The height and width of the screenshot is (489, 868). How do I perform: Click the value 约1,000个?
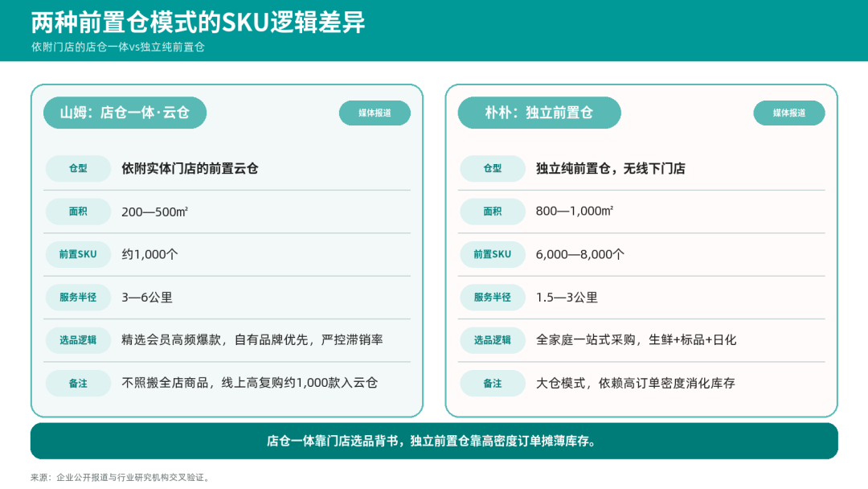(149, 254)
